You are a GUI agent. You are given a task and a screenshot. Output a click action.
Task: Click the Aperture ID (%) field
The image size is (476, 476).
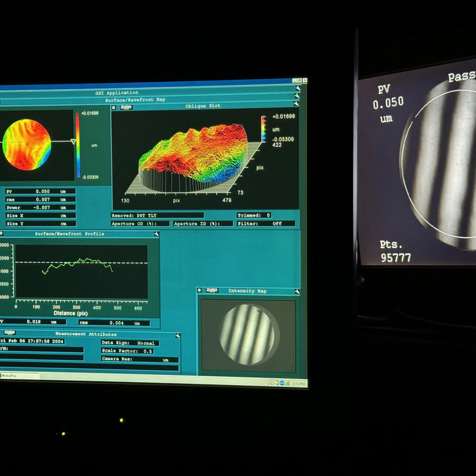[203, 224]
